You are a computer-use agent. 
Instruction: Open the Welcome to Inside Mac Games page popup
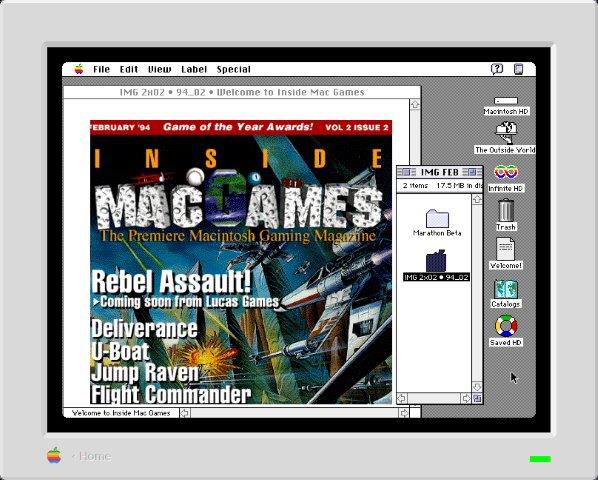coord(121,413)
